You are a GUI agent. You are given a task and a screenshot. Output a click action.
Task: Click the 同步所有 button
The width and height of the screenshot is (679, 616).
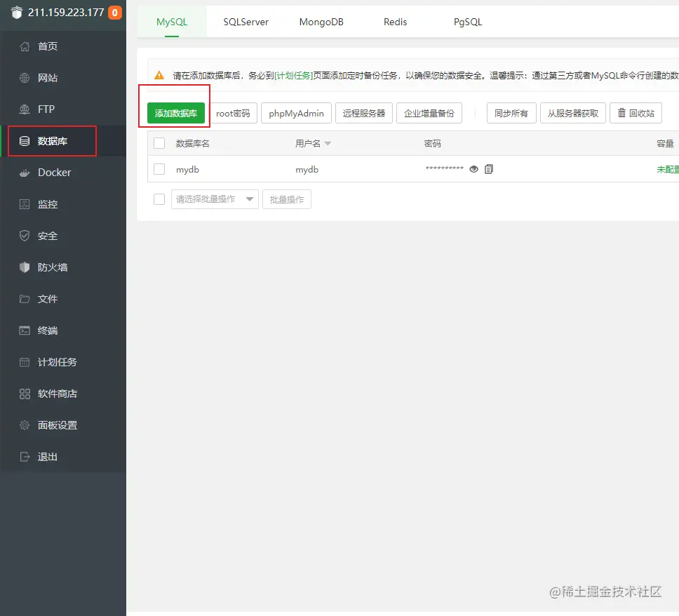(511, 113)
